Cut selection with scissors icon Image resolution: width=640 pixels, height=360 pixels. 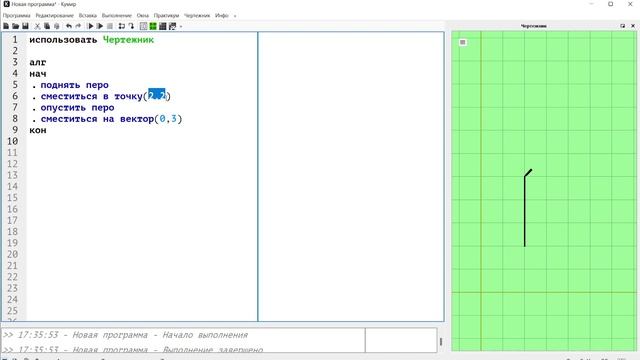37,26
